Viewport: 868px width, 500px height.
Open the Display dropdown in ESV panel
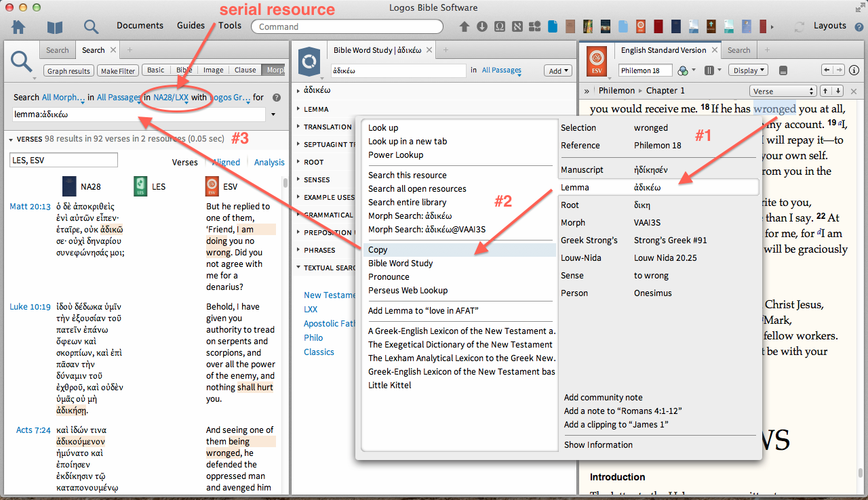point(747,70)
